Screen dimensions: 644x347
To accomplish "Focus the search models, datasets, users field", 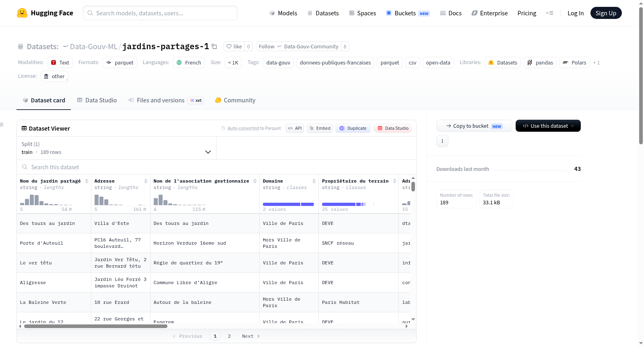I will tap(160, 13).
